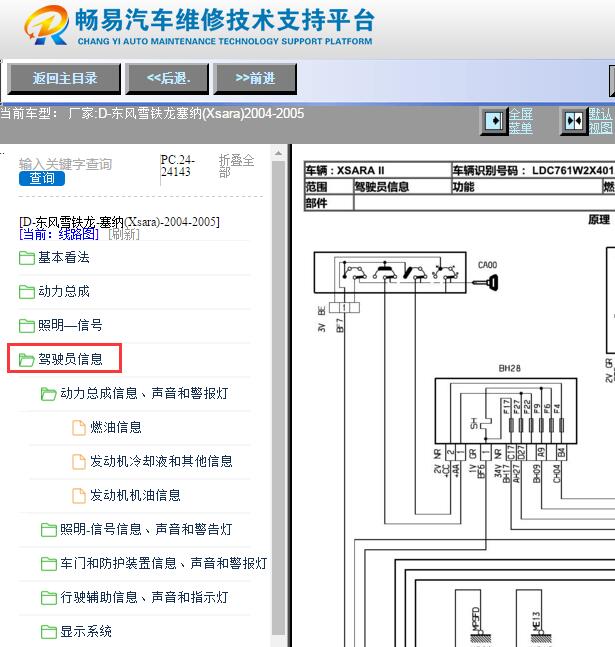Image resolution: width=615 pixels, height=647 pixels.
Task: Click the BH28 fuse box label in diagram
Action: click(509, 368)
